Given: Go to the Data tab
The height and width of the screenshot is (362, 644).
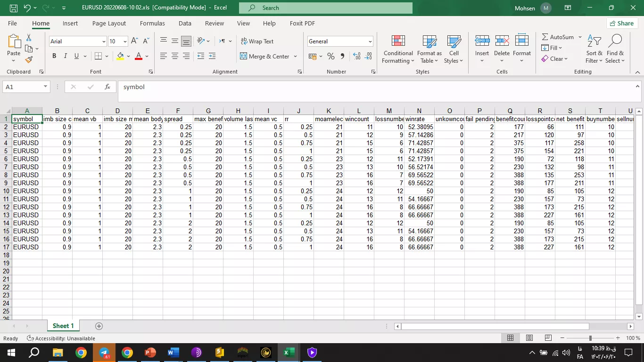Looking at the screenshot, I should pos(185,23).
